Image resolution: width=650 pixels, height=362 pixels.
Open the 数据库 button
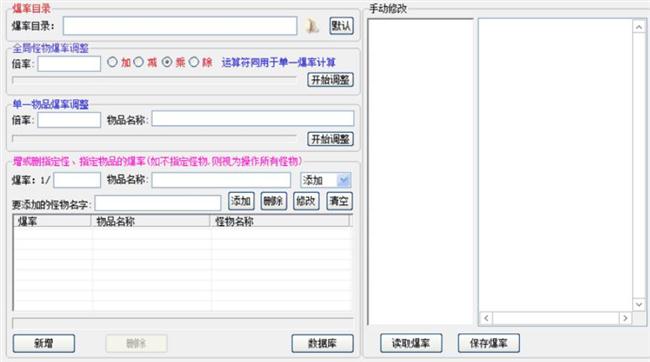click(323, 343)
